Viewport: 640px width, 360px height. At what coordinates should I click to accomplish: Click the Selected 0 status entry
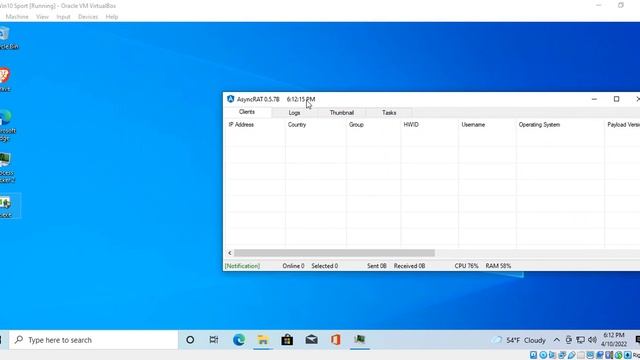[324, 266]
